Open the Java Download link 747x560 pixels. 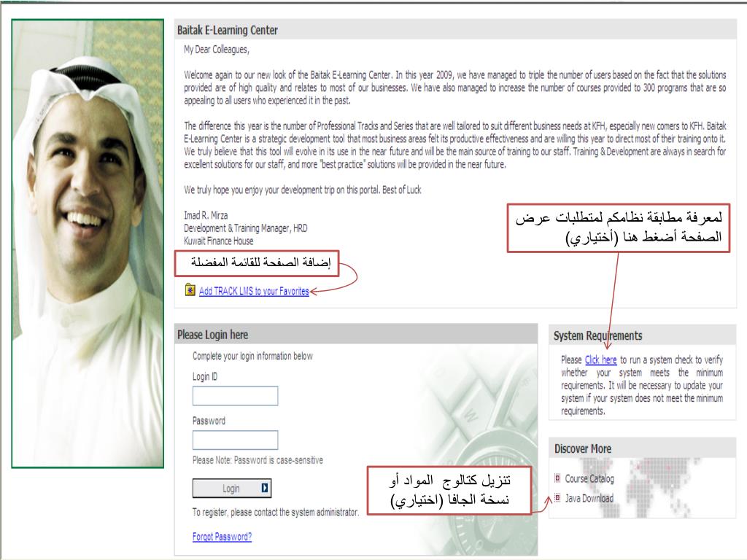(x=589, y=498)
